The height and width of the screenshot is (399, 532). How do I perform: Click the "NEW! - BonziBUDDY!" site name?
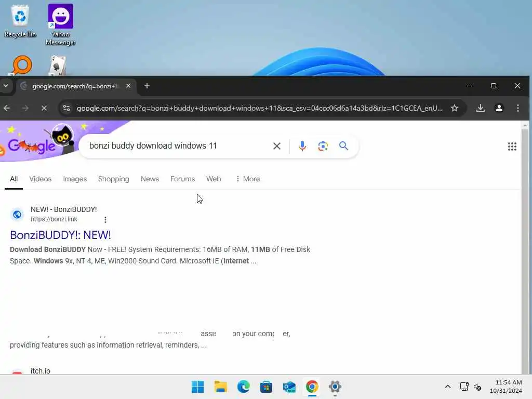(64, 210)
